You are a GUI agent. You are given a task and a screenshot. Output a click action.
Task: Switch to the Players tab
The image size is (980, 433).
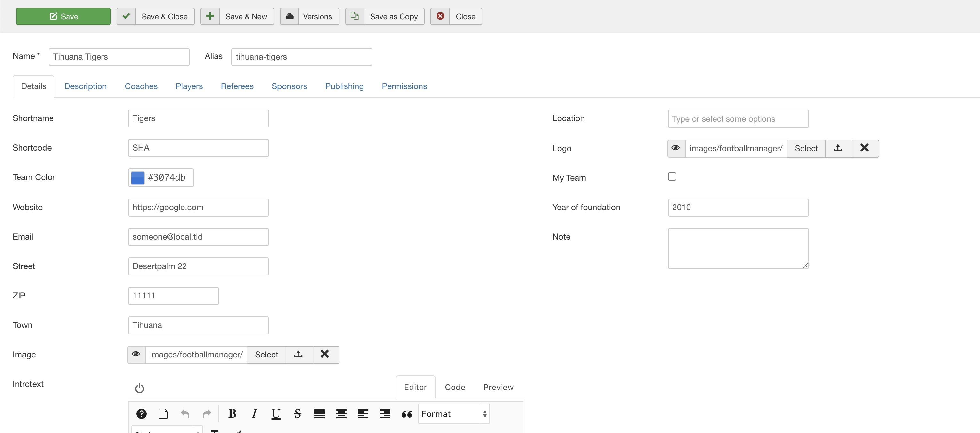pos(189,86)
